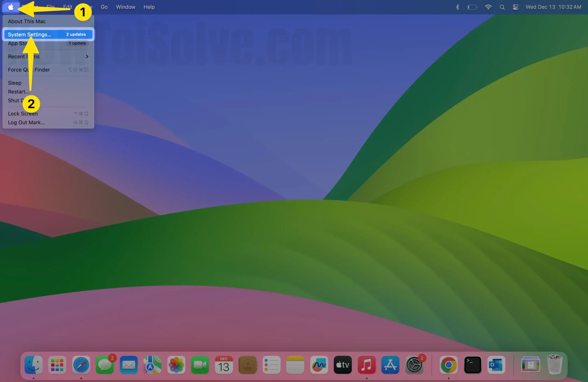This screenshot has height=382, width=588.
Task: Toggle Wi-Fi from the status bar
Action: tap(488, 7)
